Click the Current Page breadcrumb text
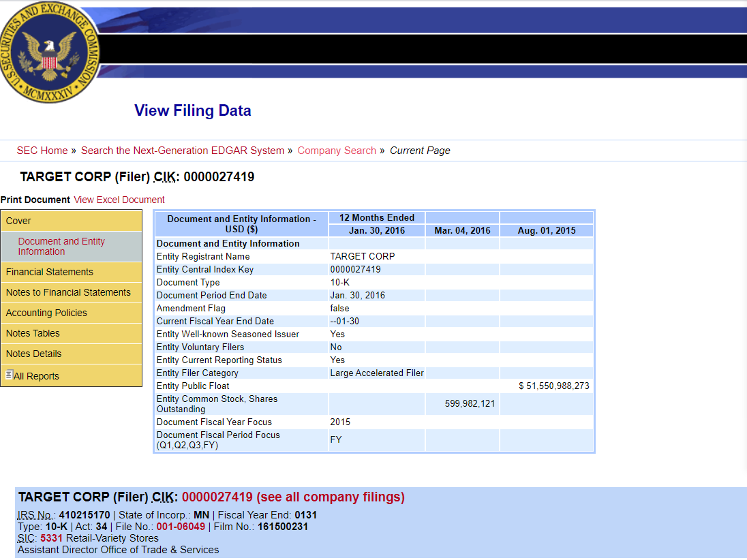The height and width of the screenshot is (560, 747). tap(420, 151)
